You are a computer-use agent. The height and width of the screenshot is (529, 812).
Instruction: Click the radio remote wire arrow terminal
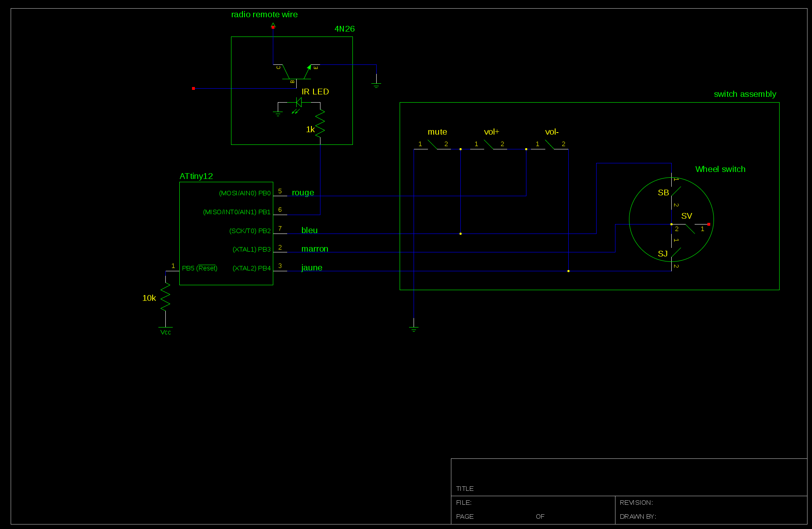[x=273, y=25]
